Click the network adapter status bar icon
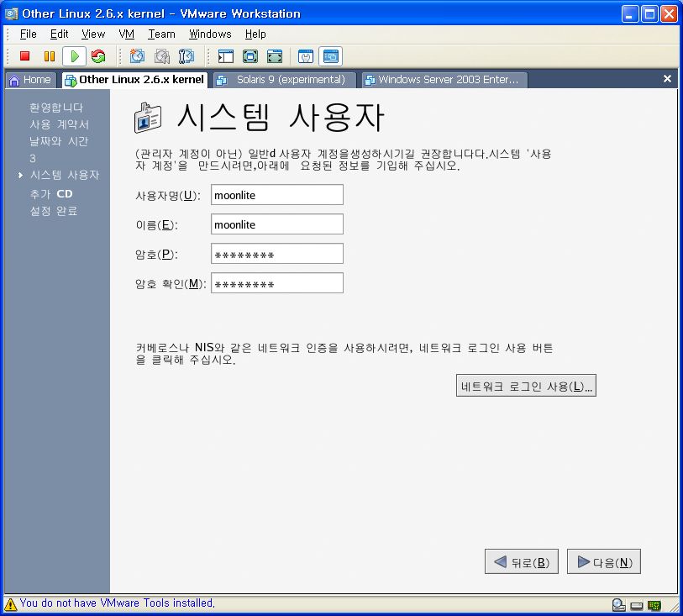Screen dimensions: 683x616 click(x=654, y=604)
